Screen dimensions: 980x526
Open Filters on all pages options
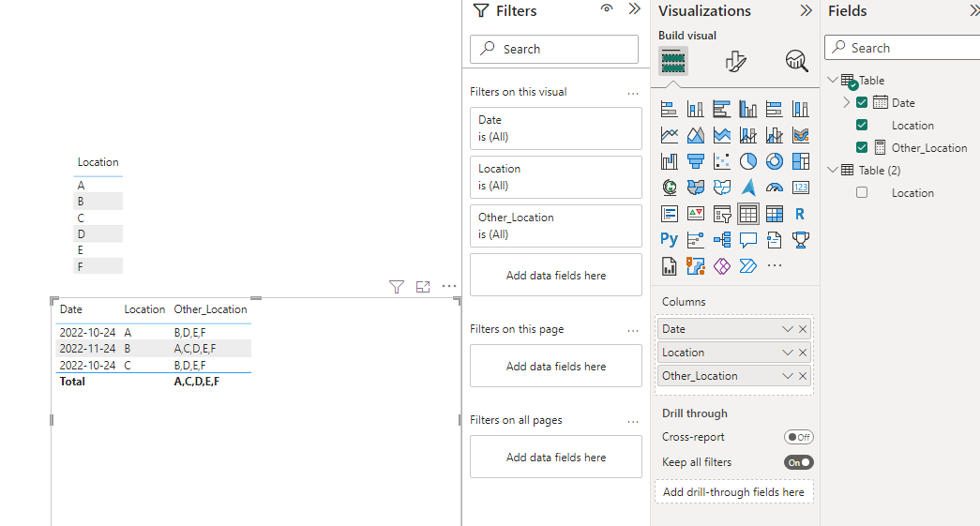(x=633, y=422)
